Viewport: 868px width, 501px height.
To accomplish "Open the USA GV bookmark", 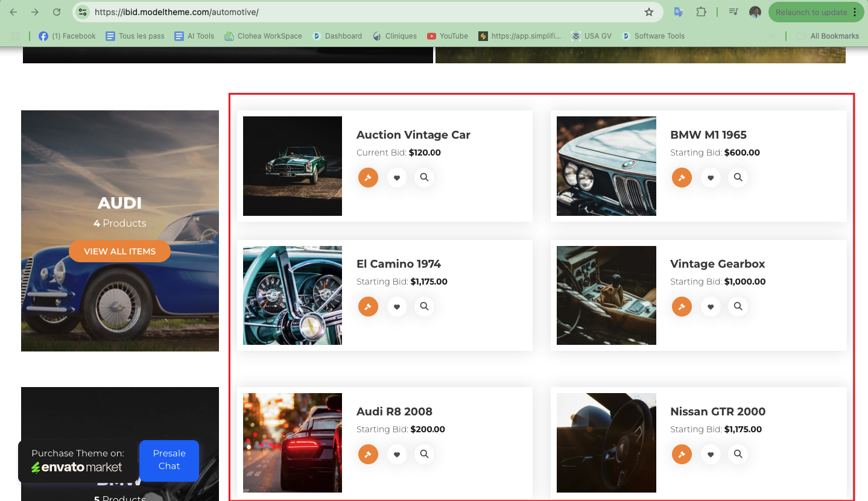I will 592,36.
